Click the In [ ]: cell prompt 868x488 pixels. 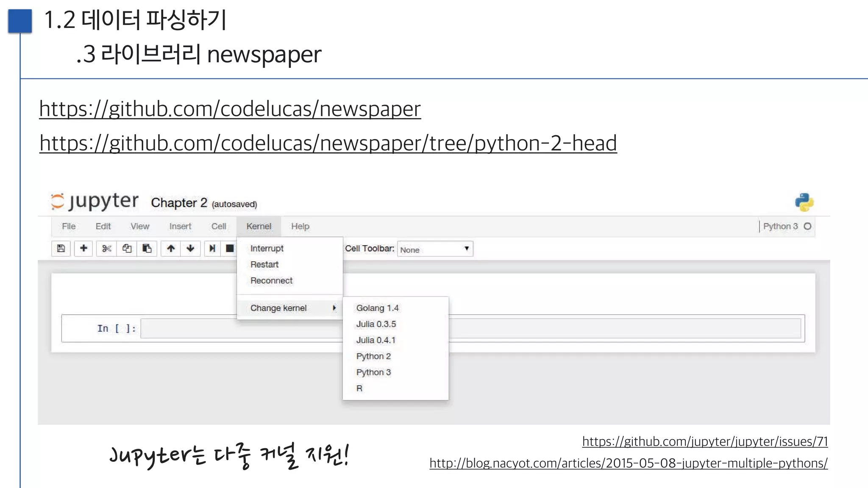coord(117,328)
